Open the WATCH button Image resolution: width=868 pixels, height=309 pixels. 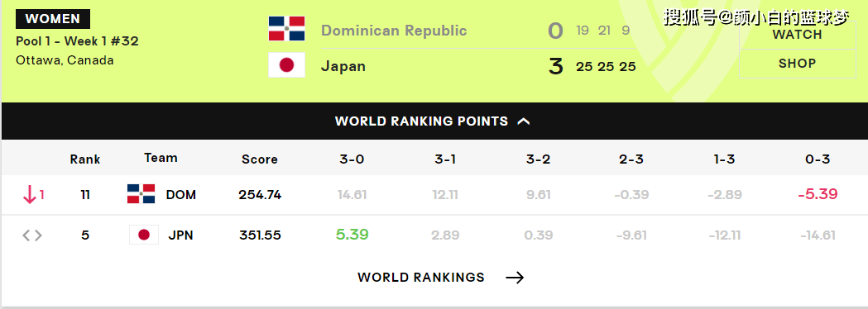(797, 34)
